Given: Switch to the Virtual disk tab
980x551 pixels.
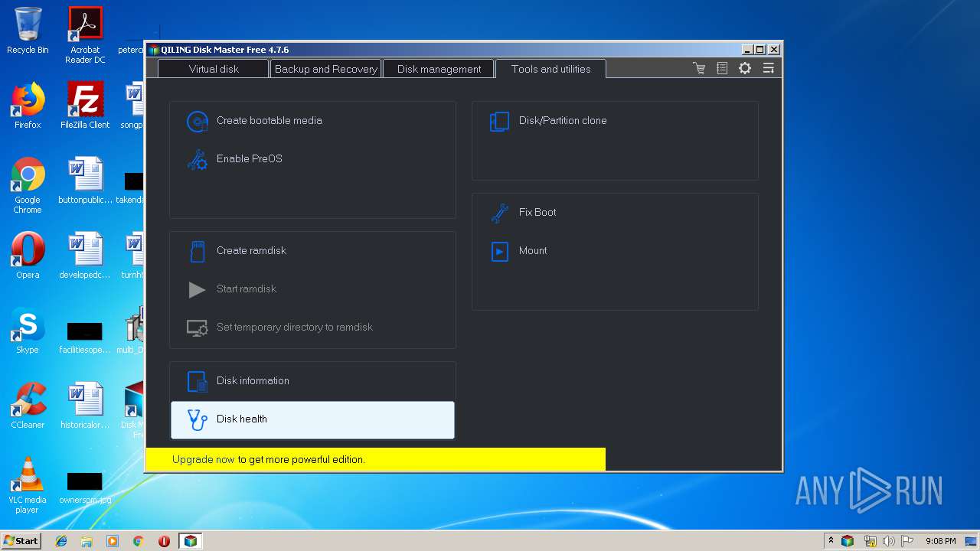Looking at the screenshot, I should coord(214,69).
